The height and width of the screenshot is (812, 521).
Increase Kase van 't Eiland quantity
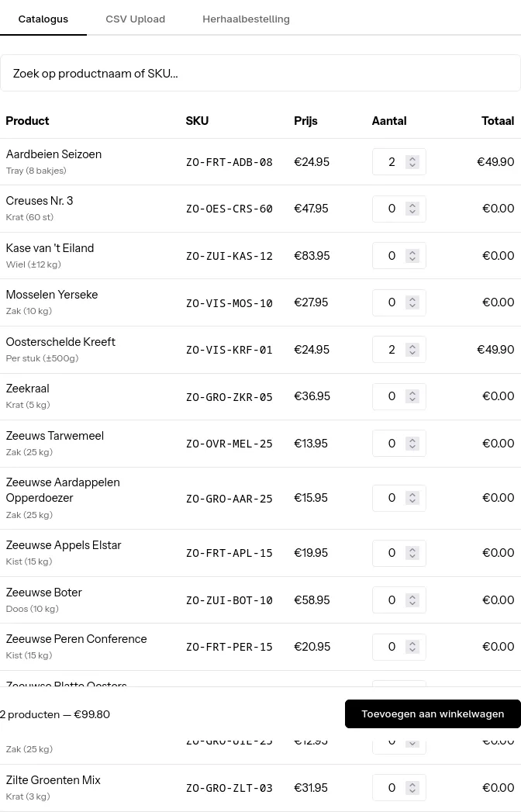[x=412, y=252]
